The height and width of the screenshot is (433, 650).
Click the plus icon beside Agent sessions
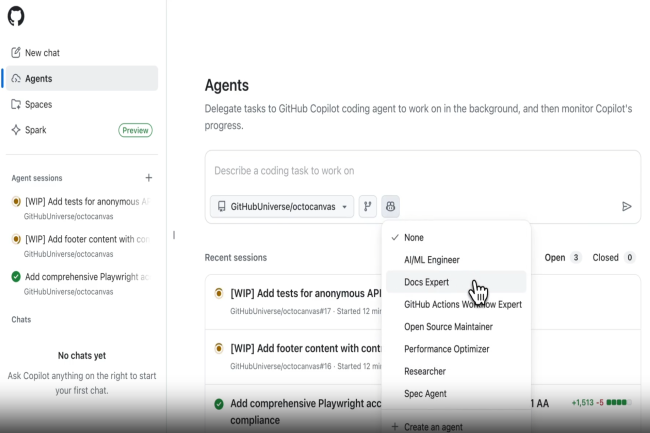(149, 178)
